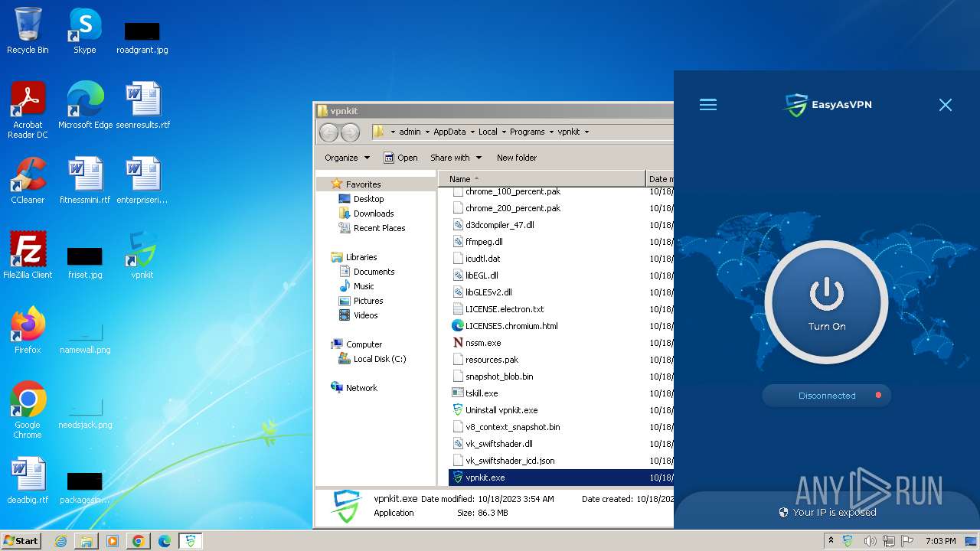Expand the vpnkit breadcrumb dropdown arrow
Viewport: 980px width, 551px height.
[586, 132]
